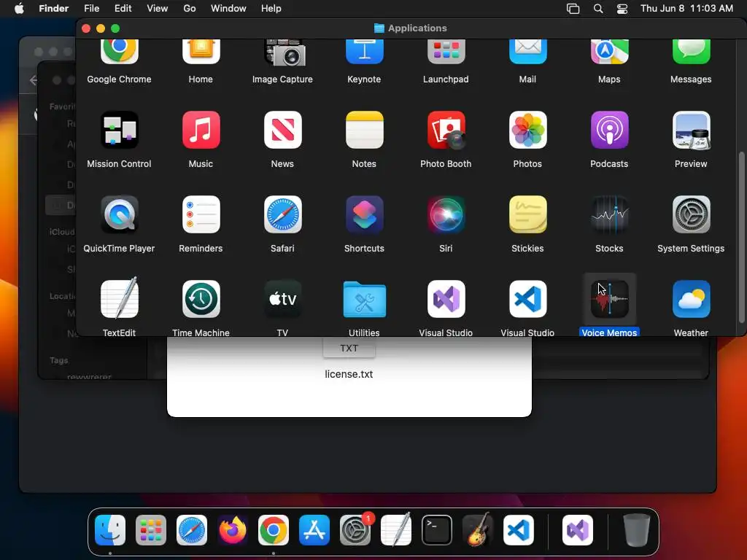The image size is (747, 560).
Task: Open the Music app icon
Action: (x=201, y=130)
